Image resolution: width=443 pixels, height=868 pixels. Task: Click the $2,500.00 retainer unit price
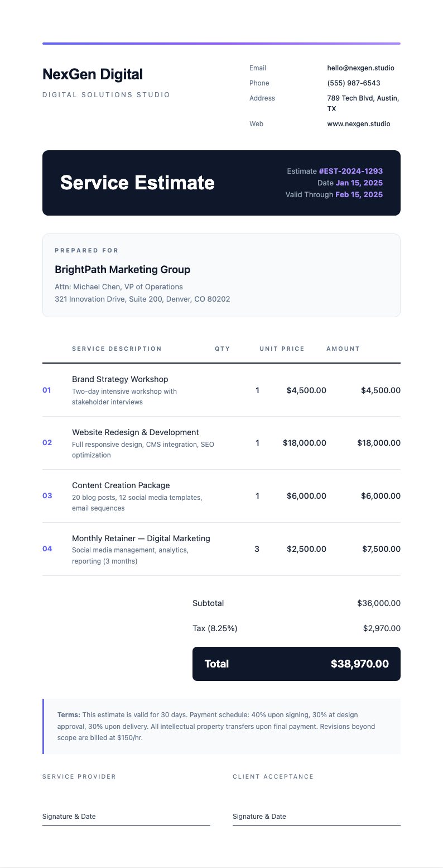306,549
